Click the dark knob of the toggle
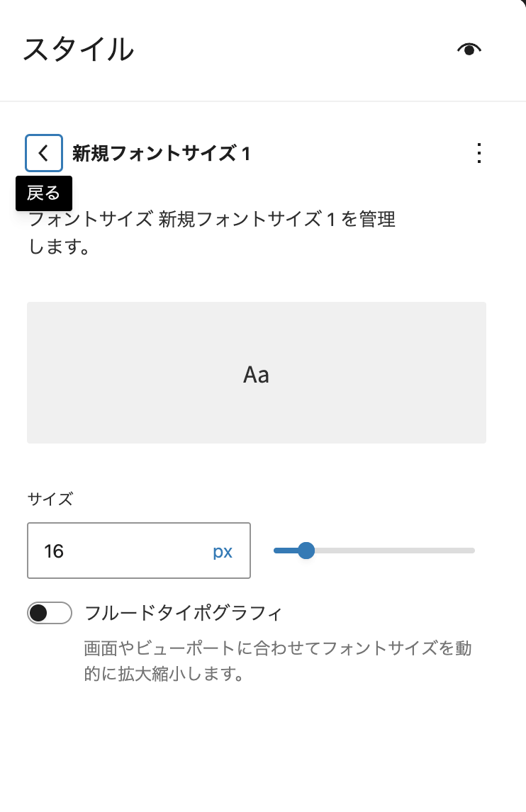526x812 pixels. (39, 613)
